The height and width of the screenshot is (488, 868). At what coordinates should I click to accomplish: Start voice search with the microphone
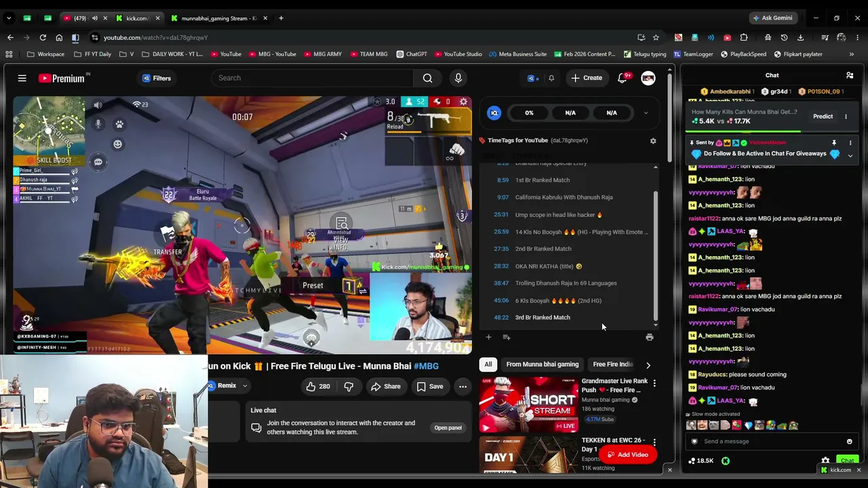click(458, 78)
